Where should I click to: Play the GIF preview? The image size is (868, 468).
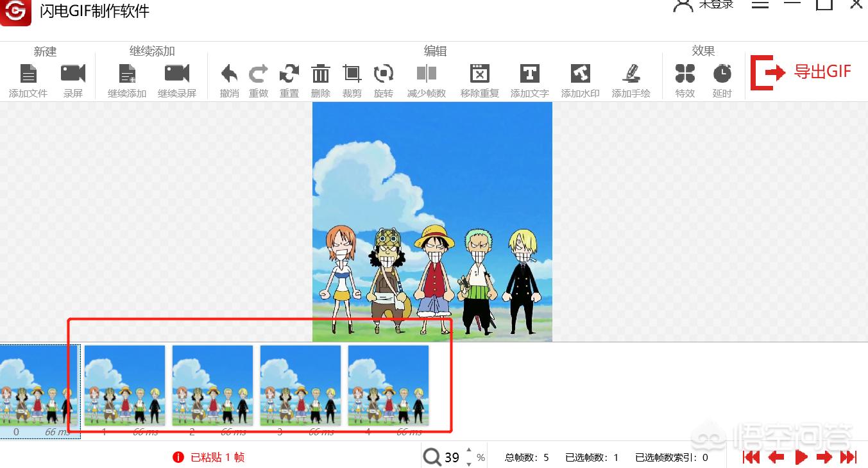(x=801, y=457)
